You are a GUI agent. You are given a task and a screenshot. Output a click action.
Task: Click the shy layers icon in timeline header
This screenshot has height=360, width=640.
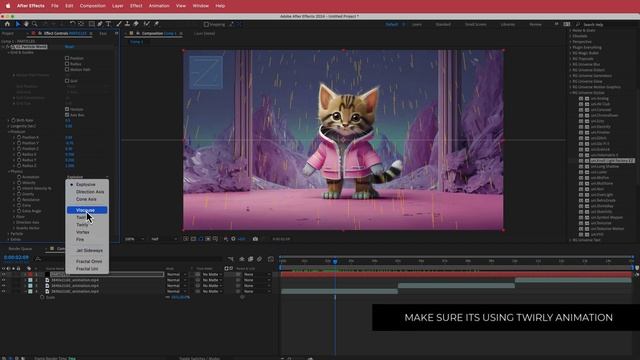tap(242, 259)
